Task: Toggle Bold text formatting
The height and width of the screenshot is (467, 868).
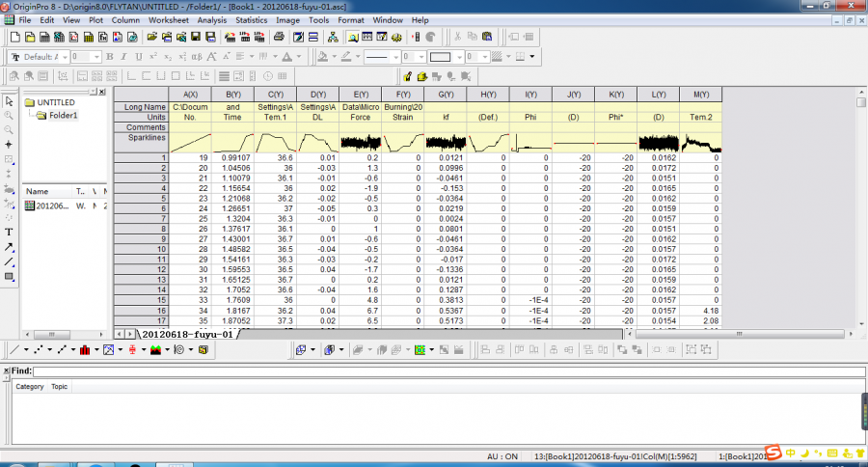Action: point(110,57)
